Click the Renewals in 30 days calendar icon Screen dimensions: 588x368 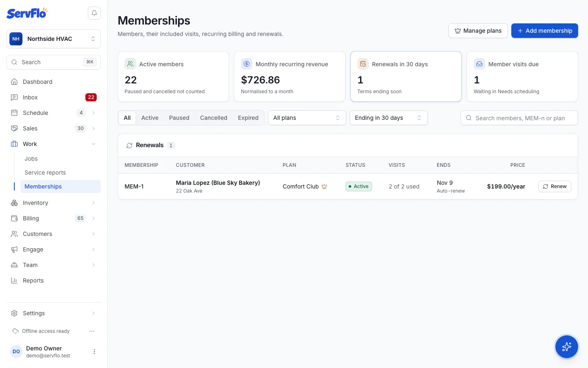click(363, 64)
